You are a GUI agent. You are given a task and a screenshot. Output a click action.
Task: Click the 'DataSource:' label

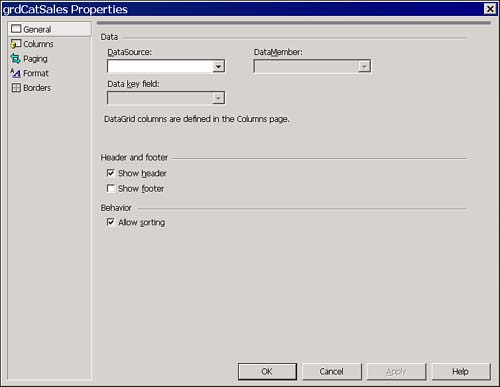pos(129,52)
